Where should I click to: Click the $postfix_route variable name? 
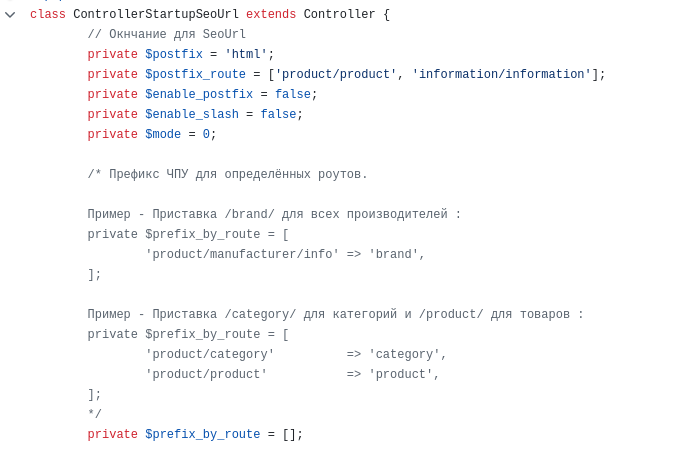pos(195,75)
